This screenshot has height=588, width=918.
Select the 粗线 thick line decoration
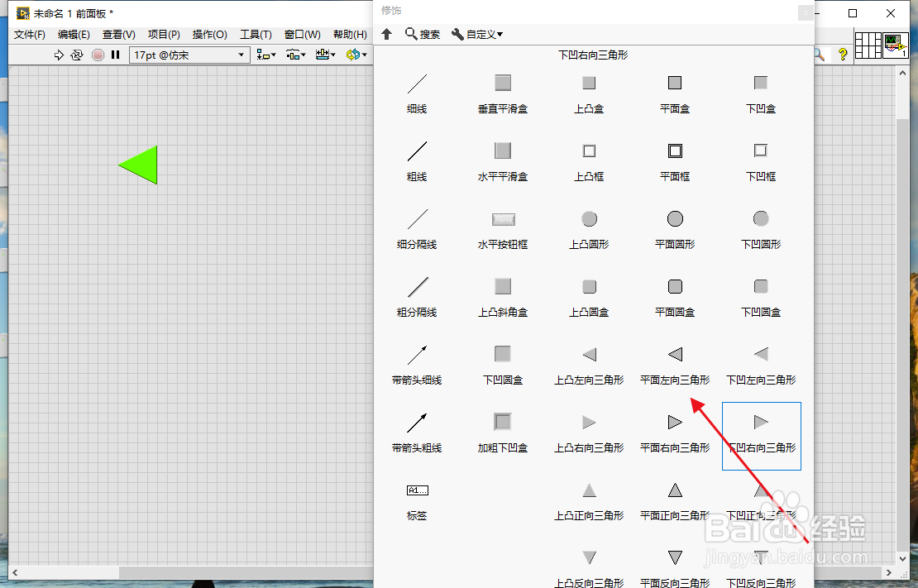point(417,160)
